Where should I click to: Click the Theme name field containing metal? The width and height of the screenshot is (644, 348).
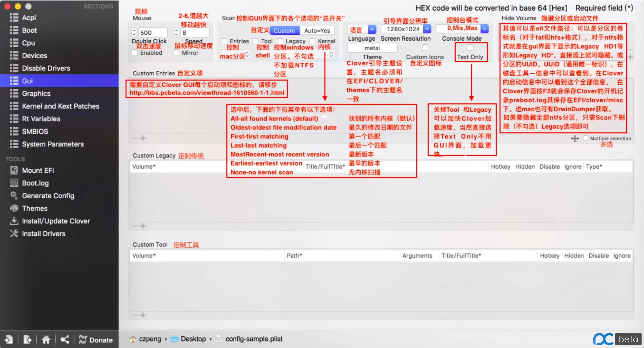click(x=372, y=48)
